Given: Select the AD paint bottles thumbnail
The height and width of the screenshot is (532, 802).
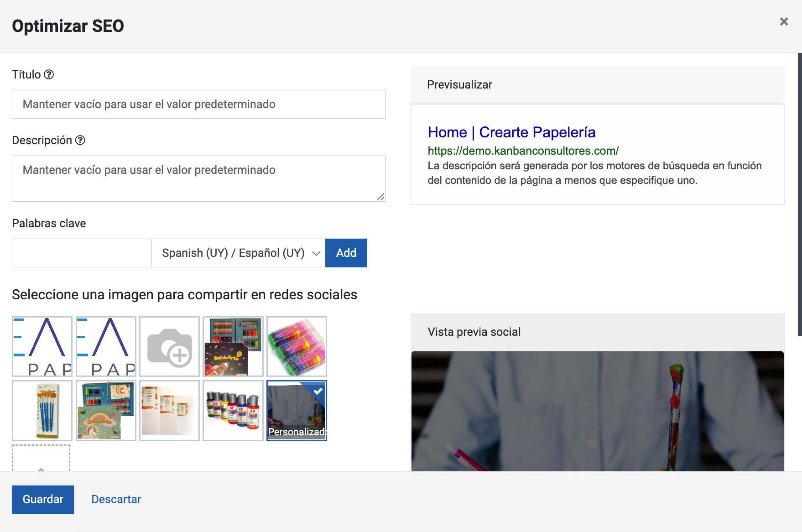Looking at the screenshot, I should click(x=233, y=411).
